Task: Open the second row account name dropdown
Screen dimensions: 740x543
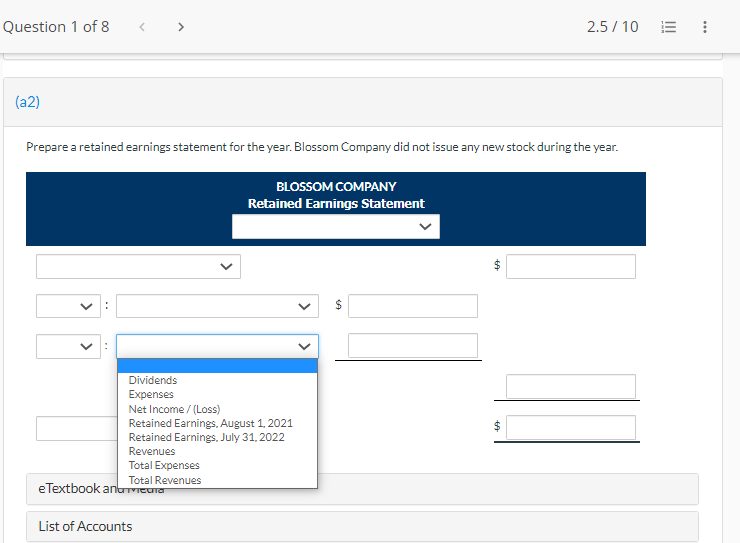Action: coord(218,306)
